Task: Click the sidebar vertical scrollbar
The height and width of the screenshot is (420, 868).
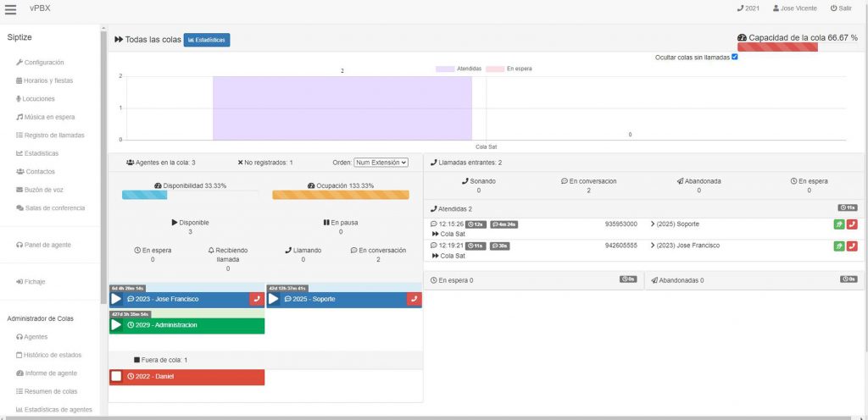Action: click(103, 169)
